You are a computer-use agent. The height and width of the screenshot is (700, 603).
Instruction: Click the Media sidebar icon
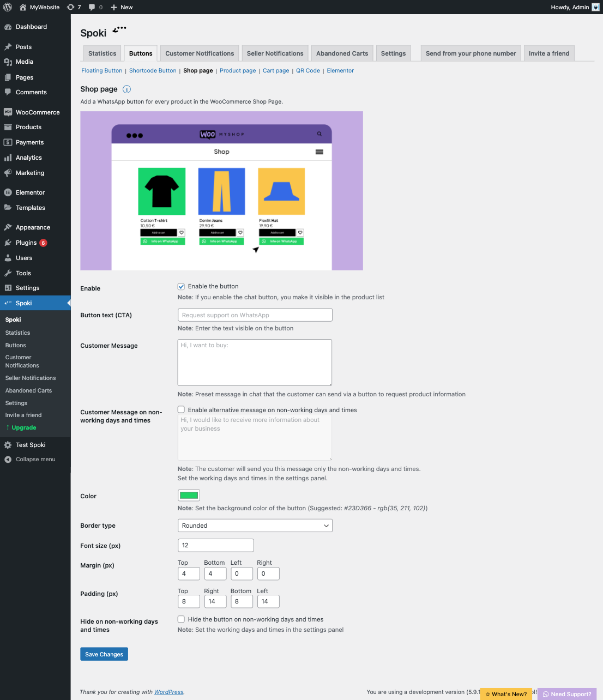[x=8, y=62]
